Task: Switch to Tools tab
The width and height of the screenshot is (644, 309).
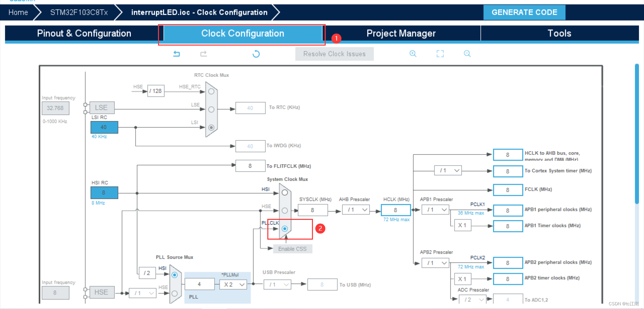Action: [559, 33]
